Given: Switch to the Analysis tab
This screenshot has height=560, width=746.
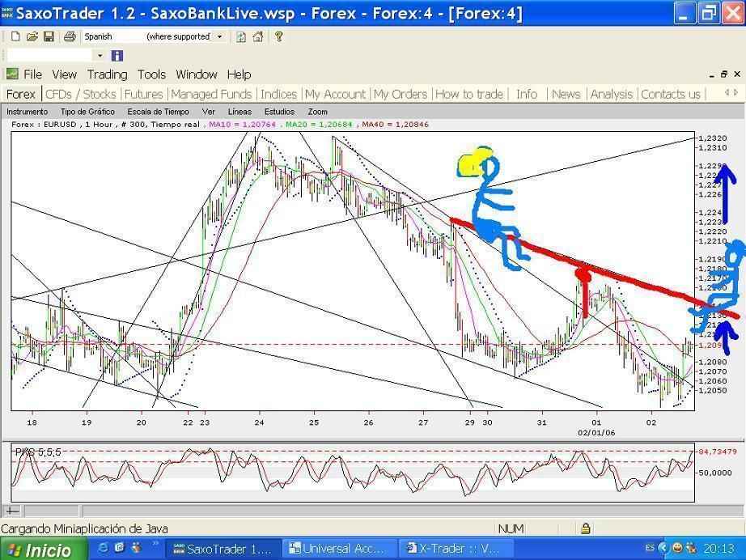Looking at the screenshot, I should coord(612,94).
